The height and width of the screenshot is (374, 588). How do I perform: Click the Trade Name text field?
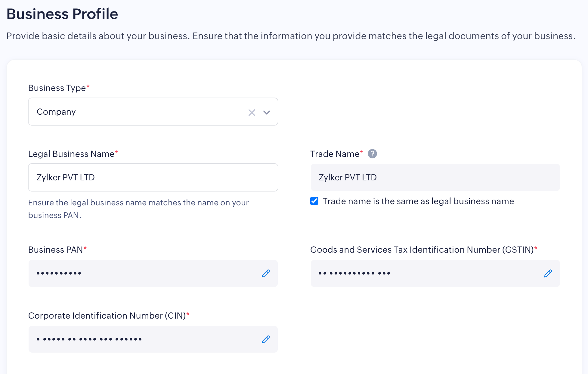click(x=435, y=177)
